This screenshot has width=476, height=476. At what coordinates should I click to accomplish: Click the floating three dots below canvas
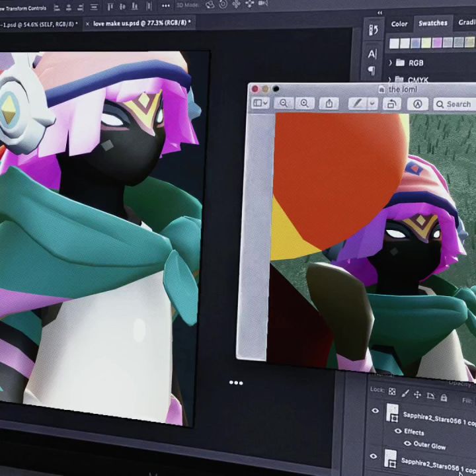point(236,383)
